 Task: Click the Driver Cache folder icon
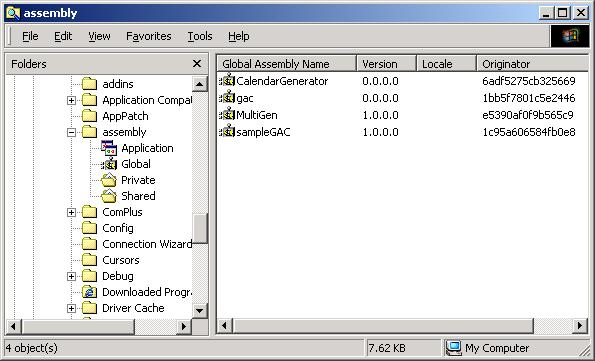pyautogui.click(x=90, y=307)
